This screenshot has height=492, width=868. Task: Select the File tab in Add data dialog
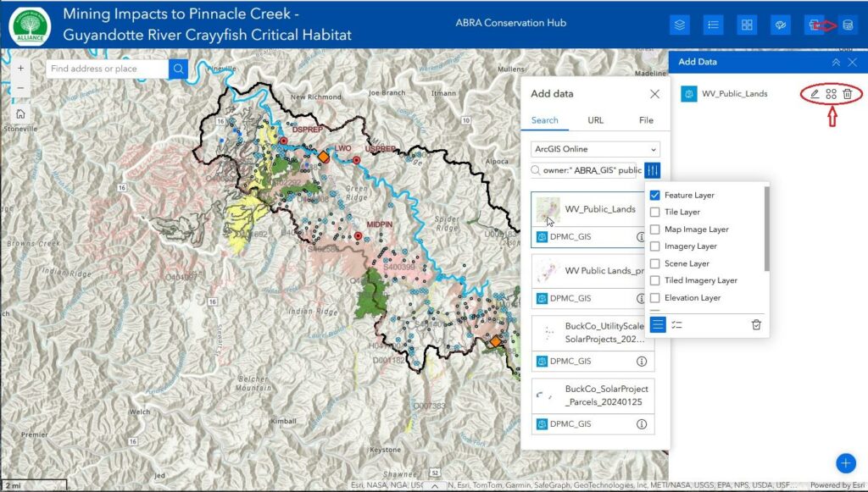click(x=646, y=120)
